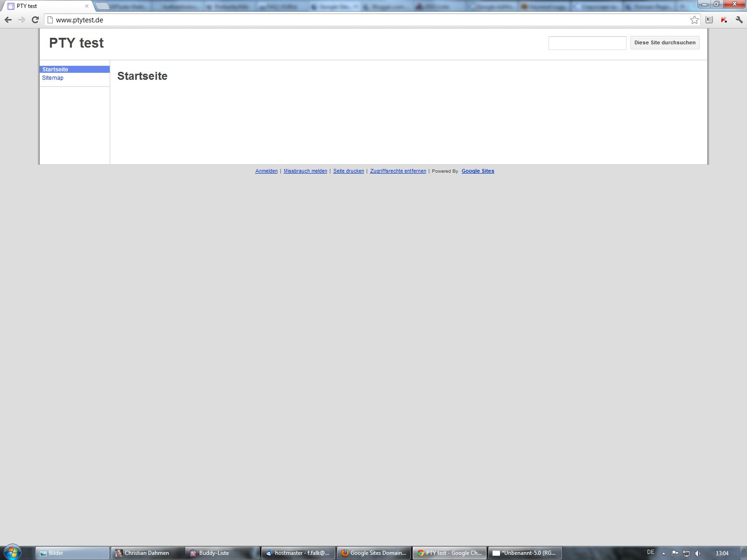Viewport: 747px width, 560px height.
Task: Show hidden system tray icons
Action: (x=663, y=553)
